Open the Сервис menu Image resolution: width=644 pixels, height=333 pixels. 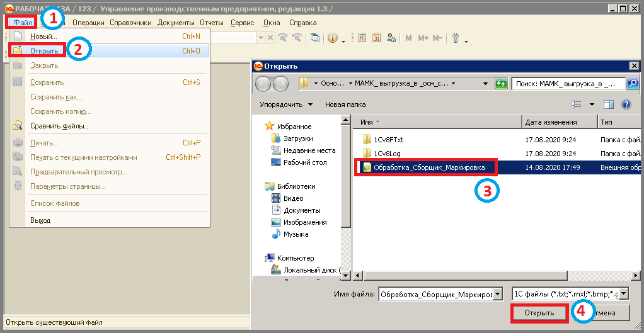tap(243, 23)
